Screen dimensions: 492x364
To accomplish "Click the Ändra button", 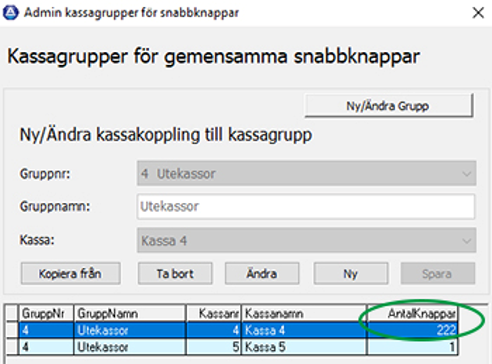I will point(262,273).
